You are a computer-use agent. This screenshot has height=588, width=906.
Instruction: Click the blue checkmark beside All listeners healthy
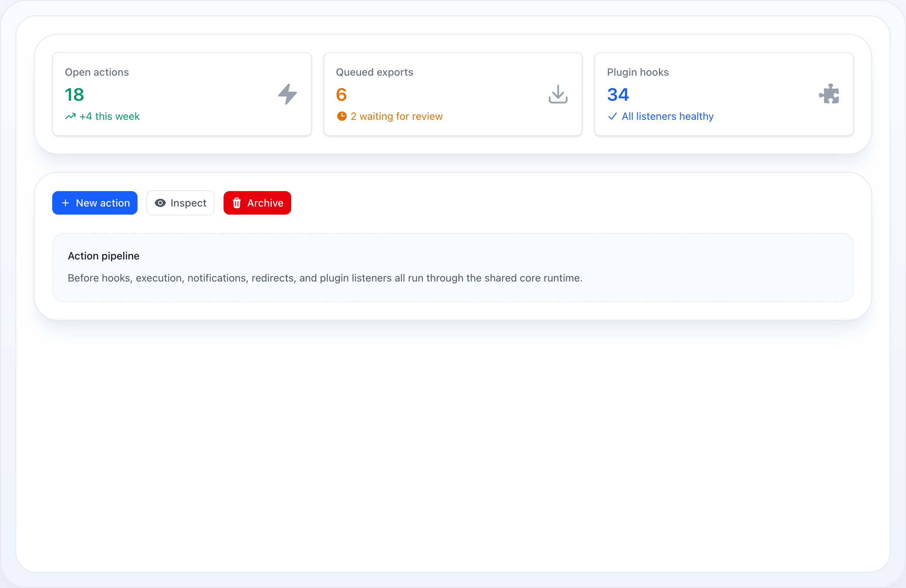[x=613, y=116]
